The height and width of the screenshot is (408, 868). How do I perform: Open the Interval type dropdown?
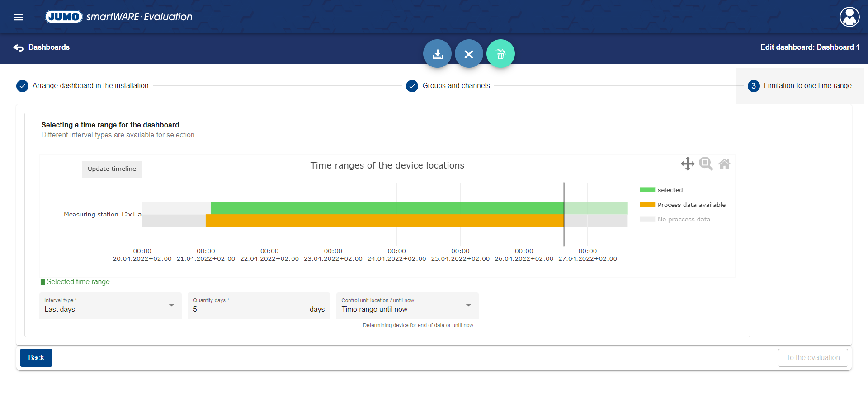(110, 306)
